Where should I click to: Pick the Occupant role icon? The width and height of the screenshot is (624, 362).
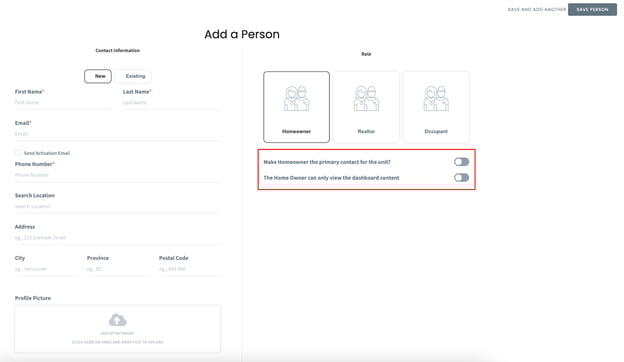436,98
